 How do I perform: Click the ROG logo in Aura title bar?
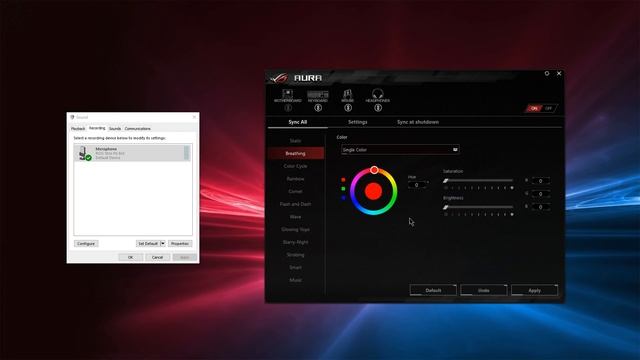coord(279,78)
